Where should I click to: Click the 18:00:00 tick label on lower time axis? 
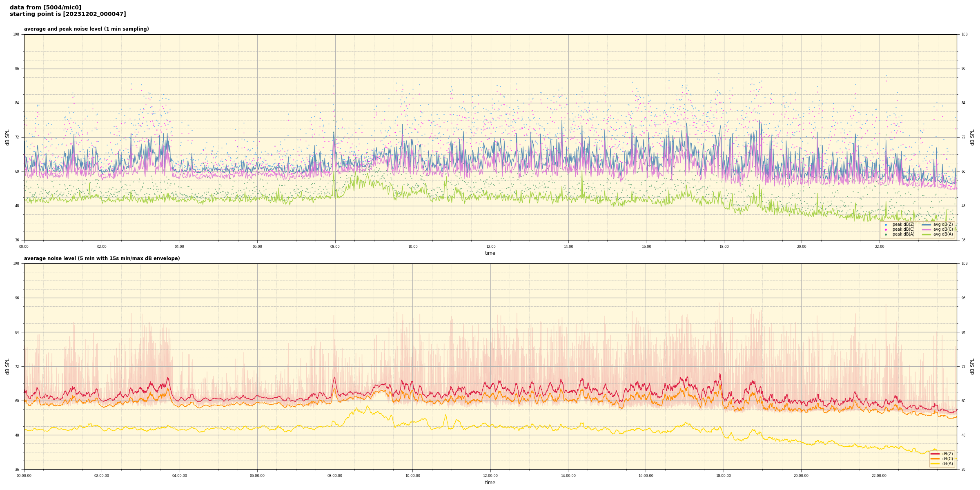coord(724,476)
